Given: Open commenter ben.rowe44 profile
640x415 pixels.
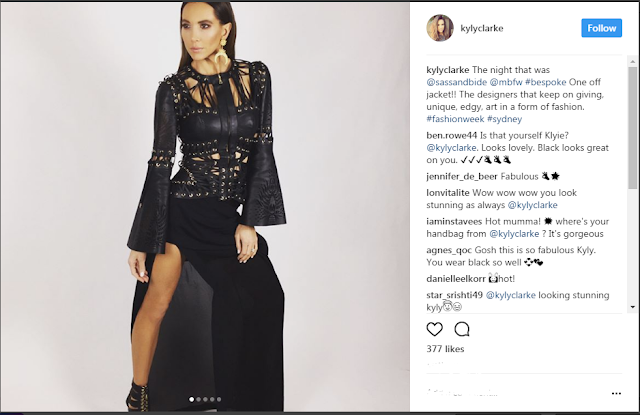Looking at the screenshot, I should pyautogui.click(x=451, y=135).
